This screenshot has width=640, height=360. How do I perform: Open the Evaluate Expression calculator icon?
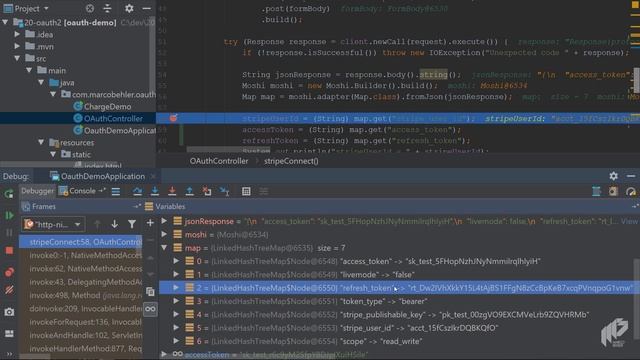tap(246, 191)
